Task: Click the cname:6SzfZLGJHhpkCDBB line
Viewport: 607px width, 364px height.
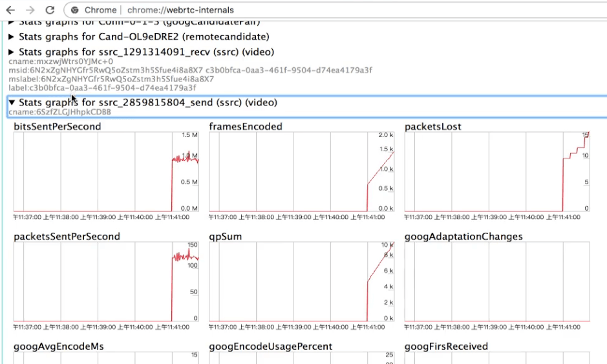Action: 59,112
